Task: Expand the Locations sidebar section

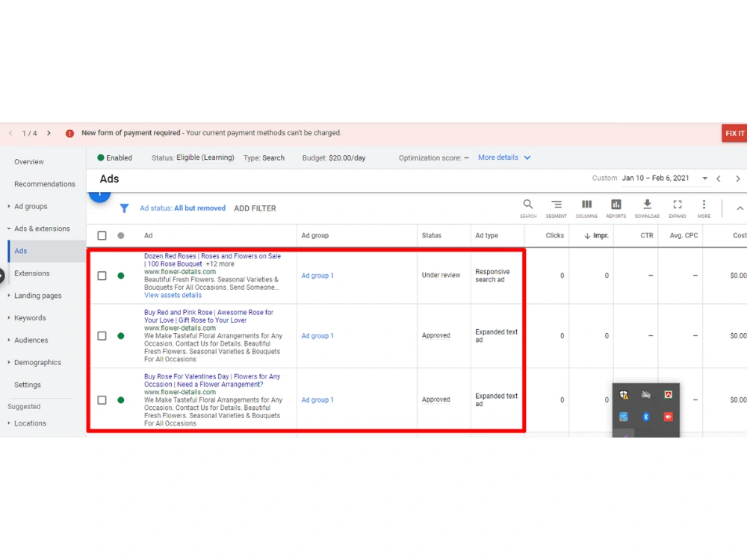Action: coord(9,423)
